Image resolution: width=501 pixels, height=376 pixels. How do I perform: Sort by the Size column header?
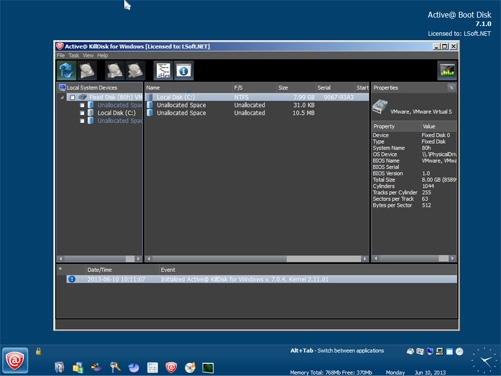point(296,88)
